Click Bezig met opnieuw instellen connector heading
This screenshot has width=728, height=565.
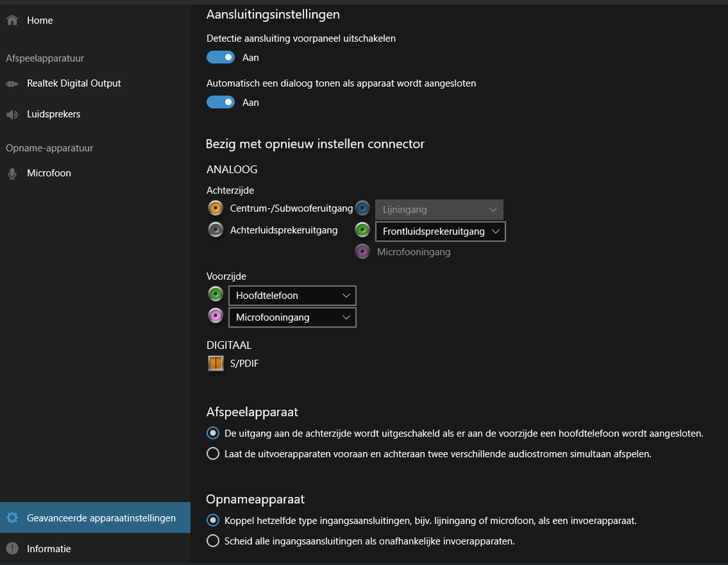click(x=315, y=144)
